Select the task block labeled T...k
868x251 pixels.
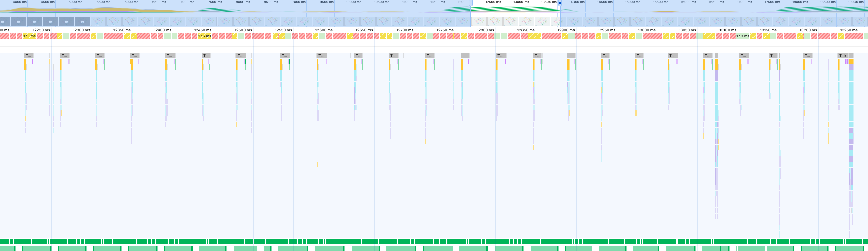click(x=843, y=56)
